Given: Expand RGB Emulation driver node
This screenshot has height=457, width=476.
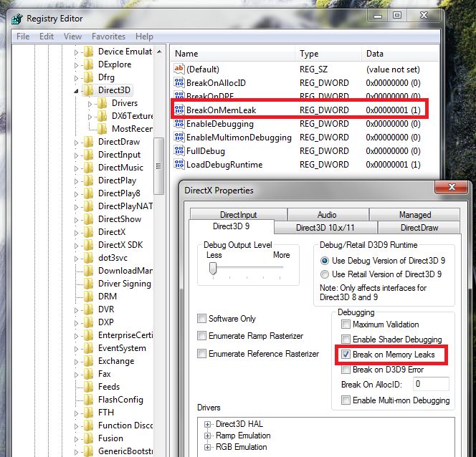Looking at the screenshot, I should pyautogui.click(x=207, y=447).
